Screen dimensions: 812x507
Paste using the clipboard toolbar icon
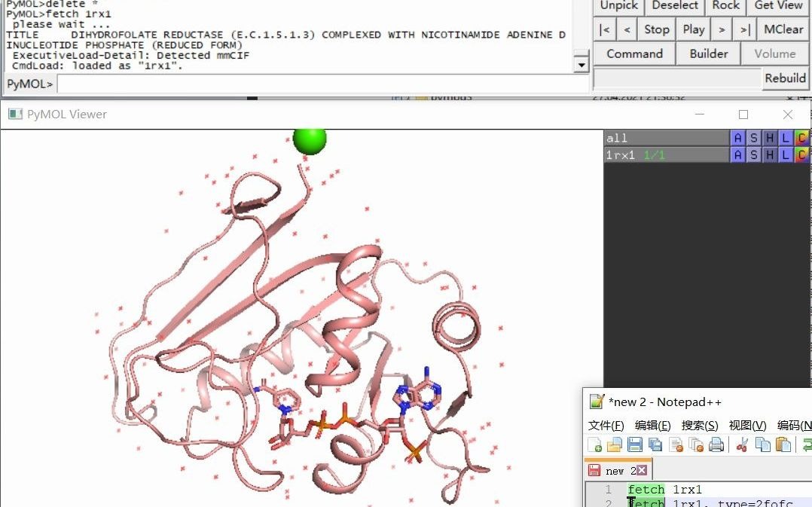click(x=782, y=444)
